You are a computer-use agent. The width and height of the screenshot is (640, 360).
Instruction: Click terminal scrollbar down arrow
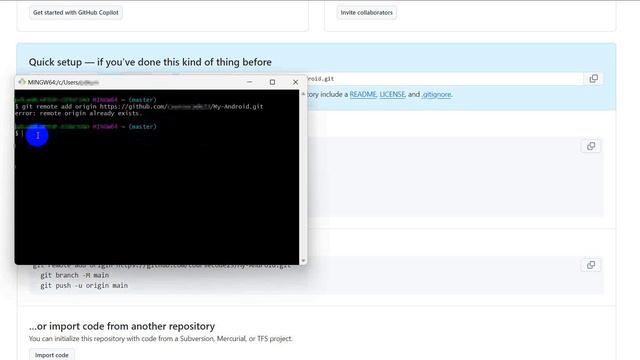[x=303, y=260]
